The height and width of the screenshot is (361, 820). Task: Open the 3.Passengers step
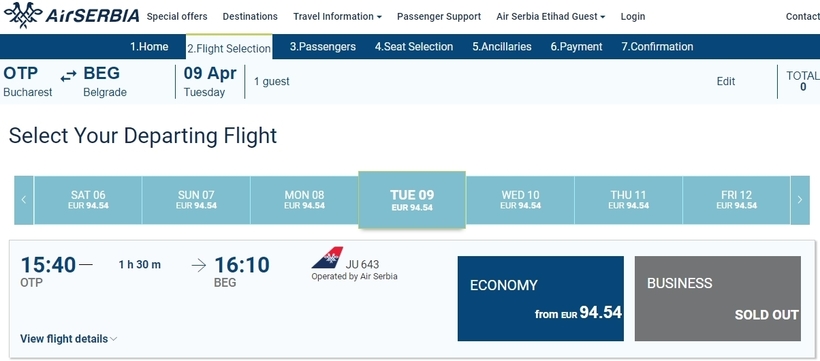pos(323,47)
